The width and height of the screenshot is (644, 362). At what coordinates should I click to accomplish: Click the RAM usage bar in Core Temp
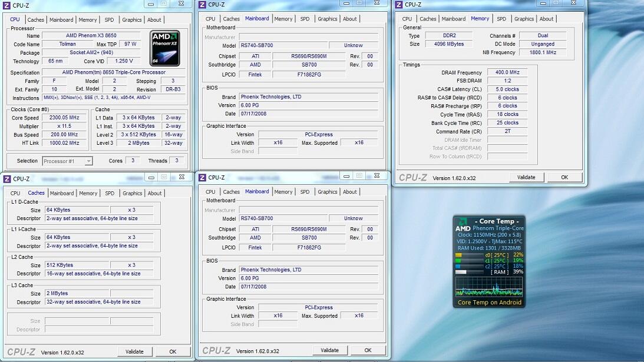pos(470,272)
